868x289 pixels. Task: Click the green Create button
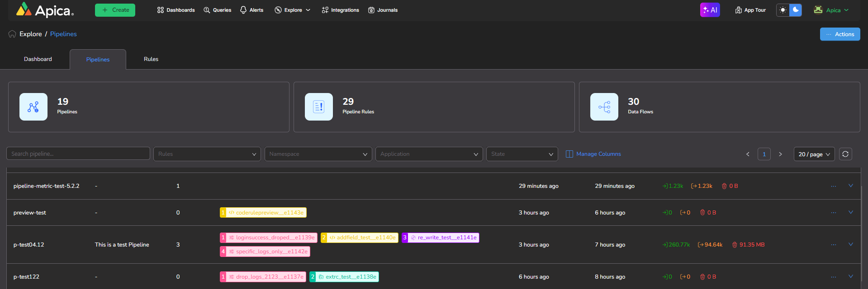pos(115,10)
